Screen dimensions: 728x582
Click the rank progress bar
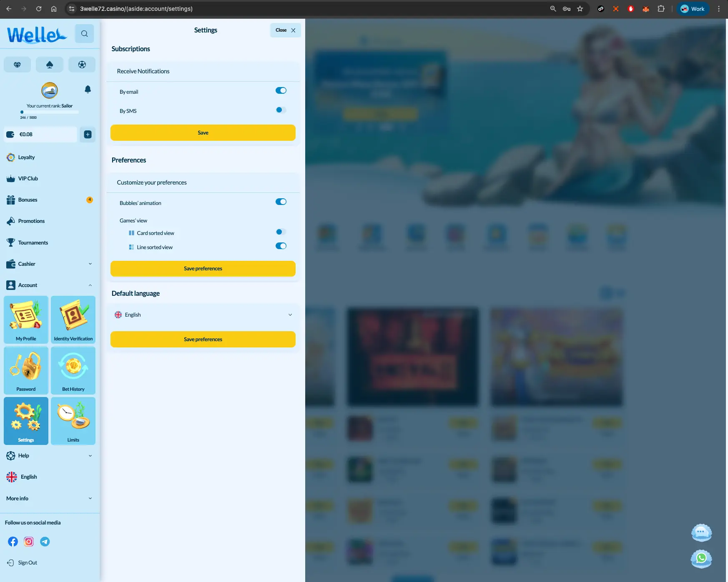click(50, 112)
